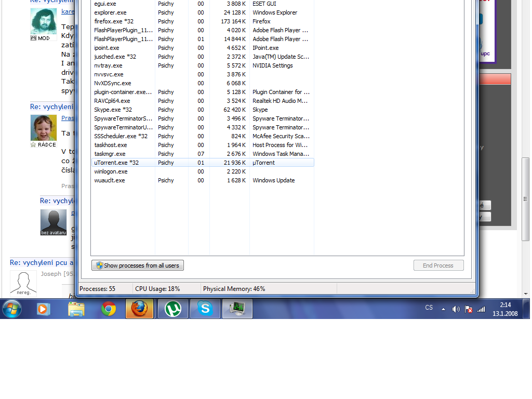Select the firefox.exe *32 process
The height and width of the screenshot is (399, 532).
[203, 21]
